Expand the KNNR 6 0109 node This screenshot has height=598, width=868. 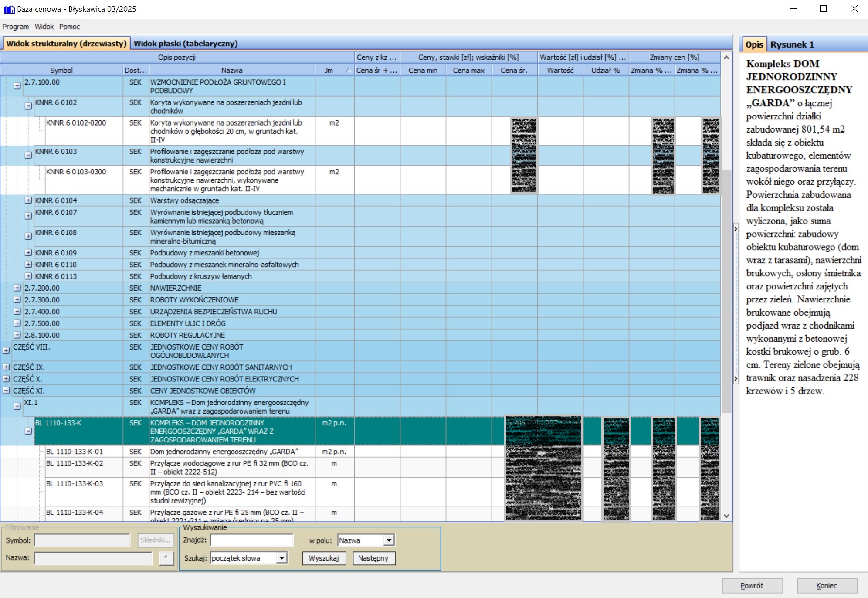(x=28, y=253)
